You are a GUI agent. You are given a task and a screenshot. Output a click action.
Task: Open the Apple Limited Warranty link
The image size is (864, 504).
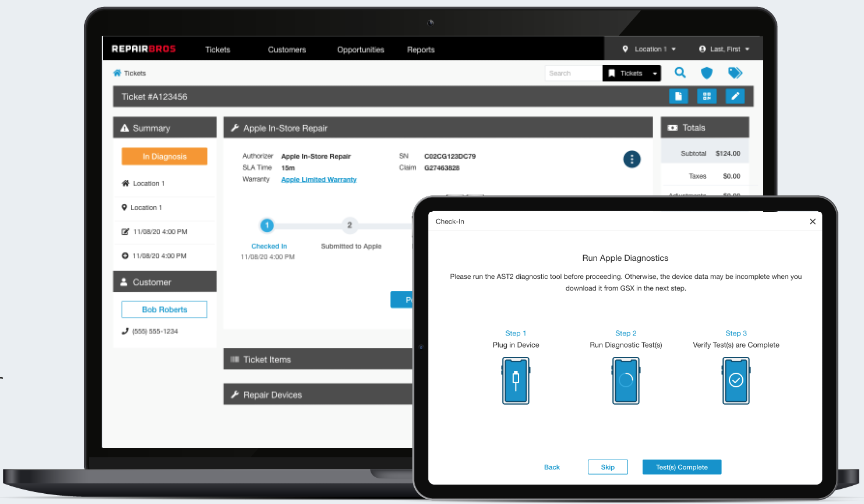click(318, 180)
